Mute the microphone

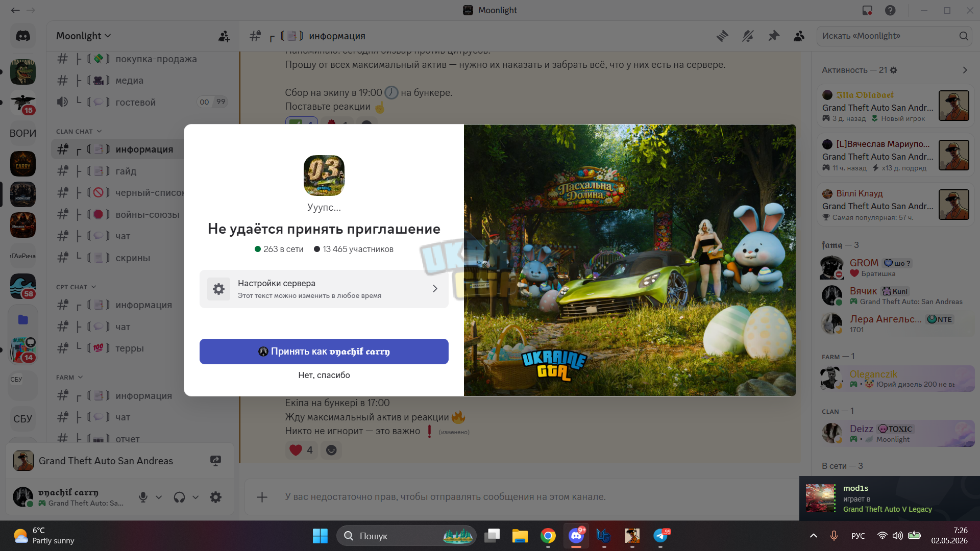pyautogui.click(x=143, y=497)
